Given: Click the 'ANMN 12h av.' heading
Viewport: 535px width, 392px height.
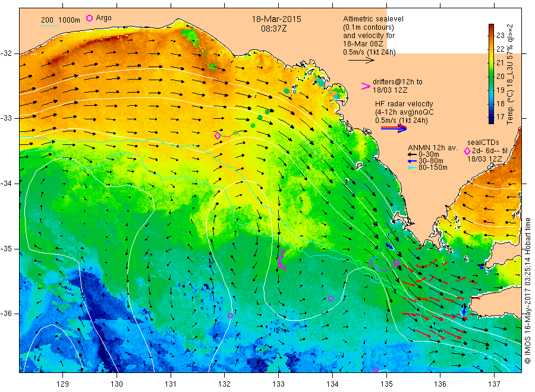Looking at the screenshot, I should click(x=433, y=148).
